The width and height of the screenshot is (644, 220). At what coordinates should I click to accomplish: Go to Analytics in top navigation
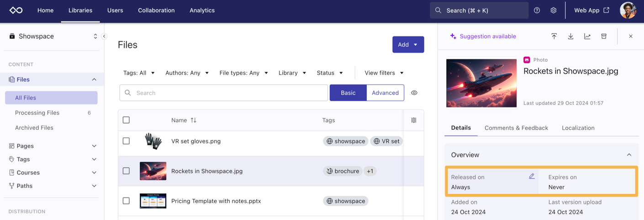[202, 10]
